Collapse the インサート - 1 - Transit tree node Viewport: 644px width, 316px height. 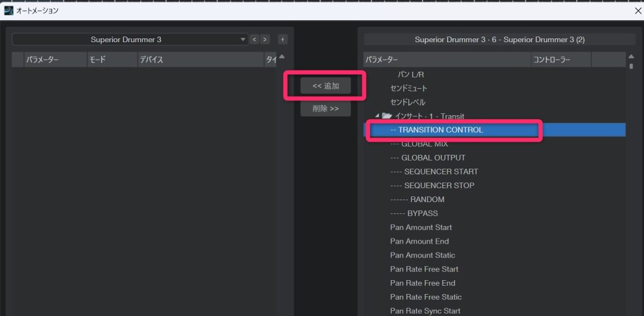point(377,116)
